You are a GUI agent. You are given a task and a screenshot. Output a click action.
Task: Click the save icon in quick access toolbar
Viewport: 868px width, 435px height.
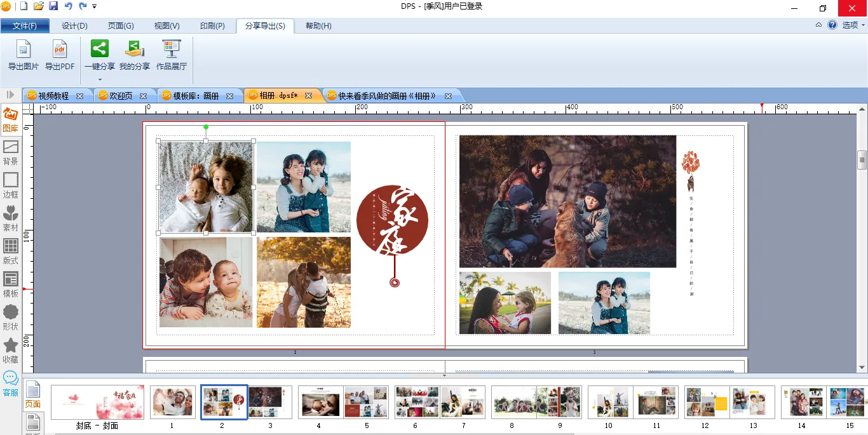[53, 6]
